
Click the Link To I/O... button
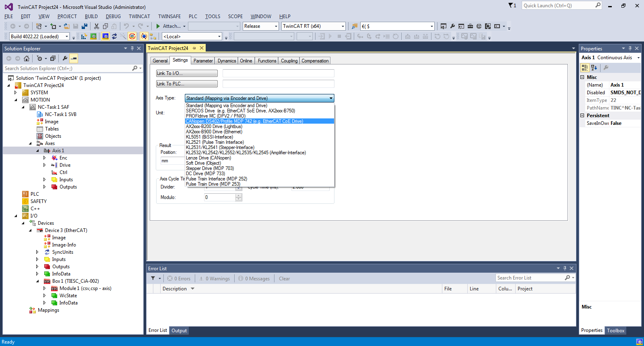(187, 73)
